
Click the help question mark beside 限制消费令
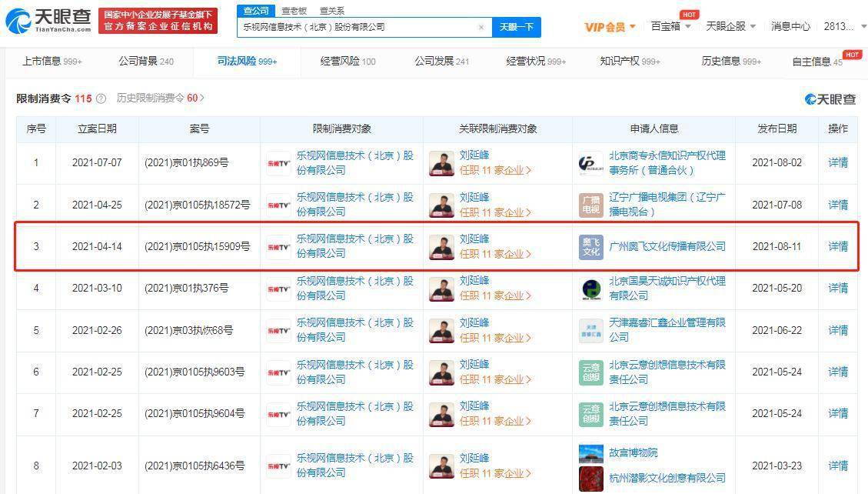101,98
